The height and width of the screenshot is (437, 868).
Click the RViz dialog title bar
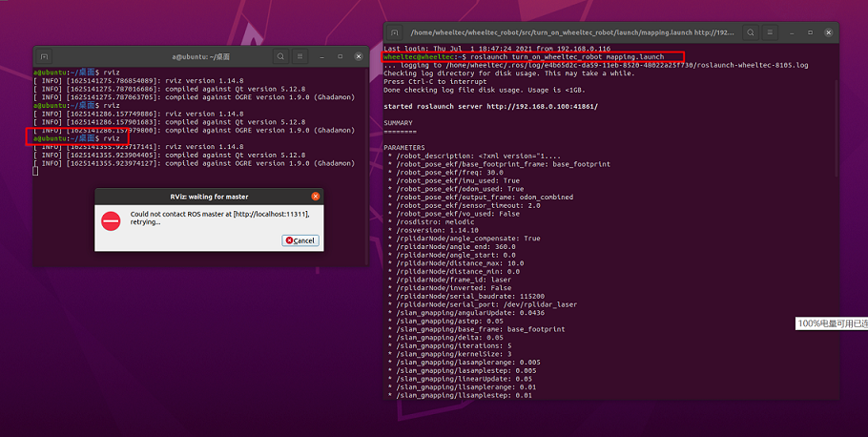click(209, 197)
